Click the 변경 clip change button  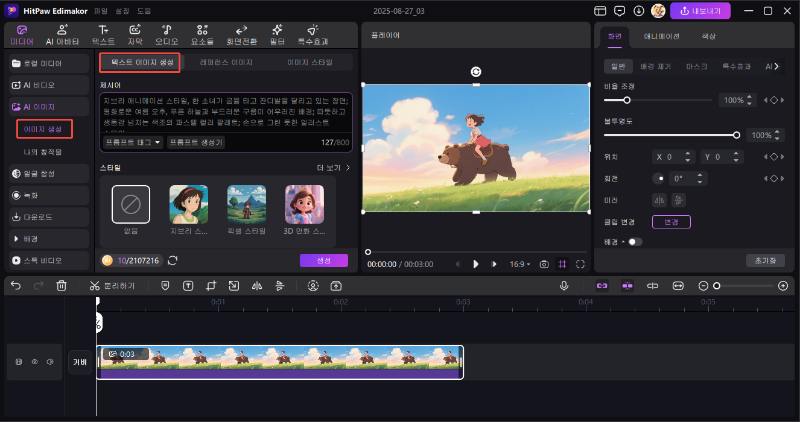(671, 222)
